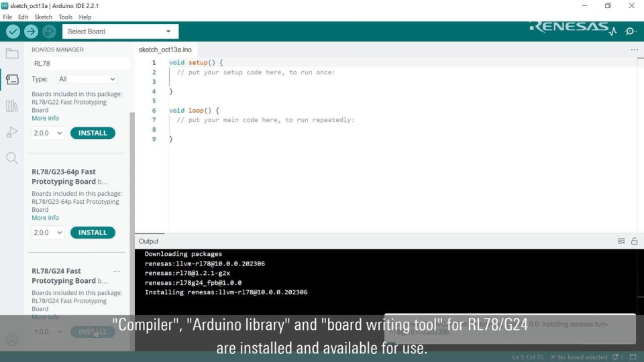Open the Search sidebar magnifier icon

point(12,158)
